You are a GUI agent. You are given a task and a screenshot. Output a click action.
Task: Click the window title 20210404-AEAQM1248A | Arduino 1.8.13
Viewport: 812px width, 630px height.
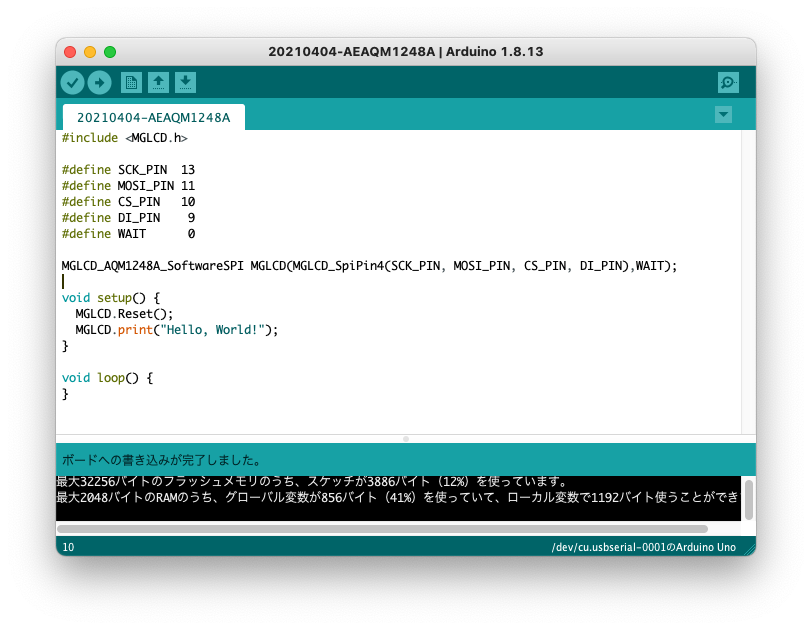click(x=405, y=52)
